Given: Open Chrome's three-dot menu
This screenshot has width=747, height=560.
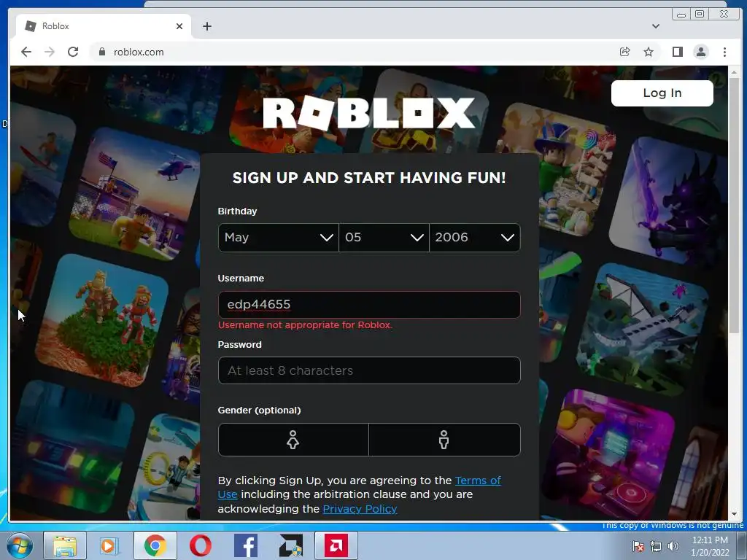Looking at the screenshot, I should pos(724,52).
